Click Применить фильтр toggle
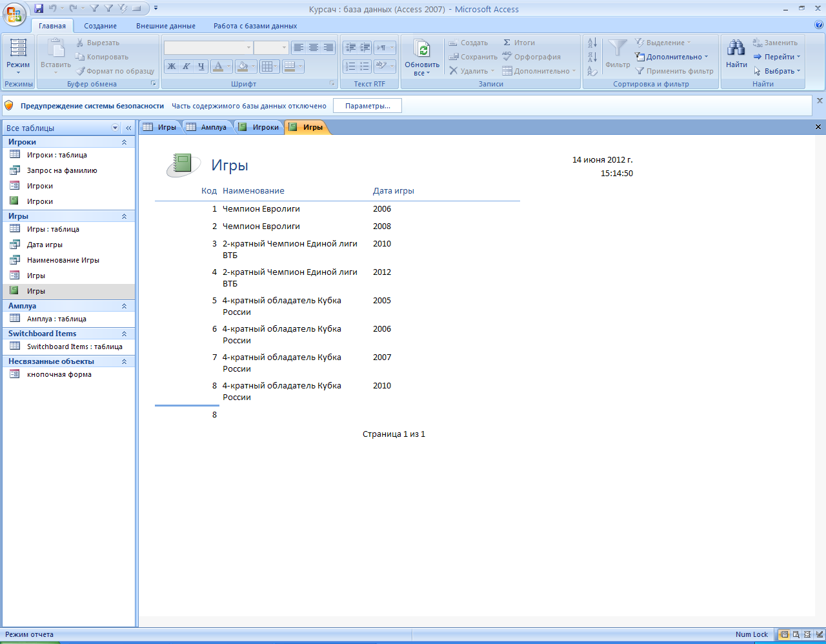 click(674, 71)
